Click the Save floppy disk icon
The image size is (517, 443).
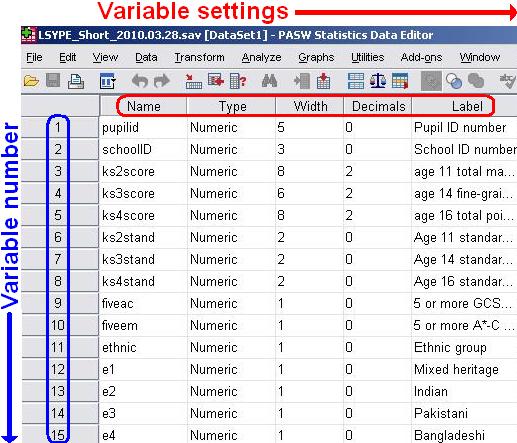53,81
